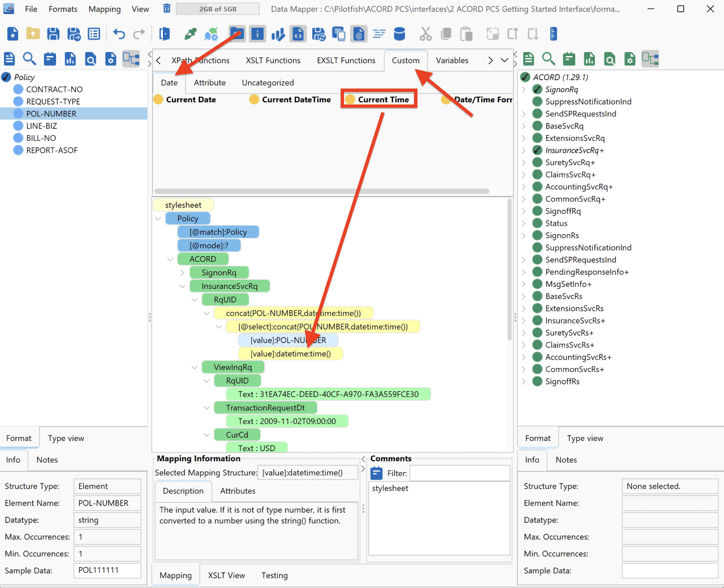Click the new file icon with star

pos(12,34)
